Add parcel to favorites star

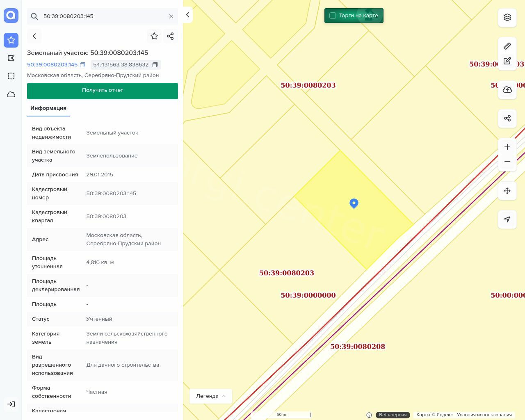(x=154, y=36)
